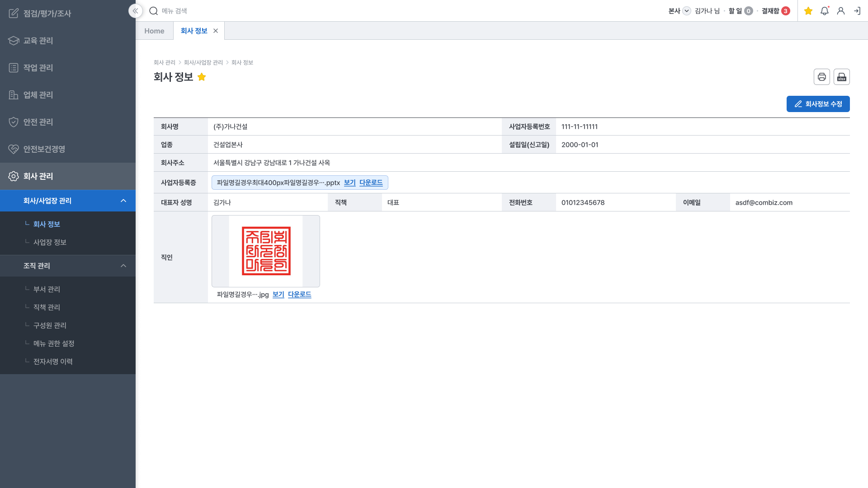
Task: Open the 교육 관리 sidebar menu
Action: [38, 41]
